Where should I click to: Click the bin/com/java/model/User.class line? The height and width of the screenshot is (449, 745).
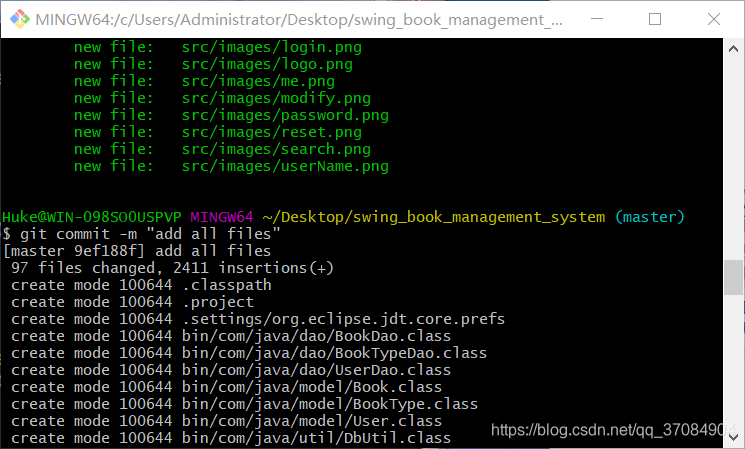[227, 421]
